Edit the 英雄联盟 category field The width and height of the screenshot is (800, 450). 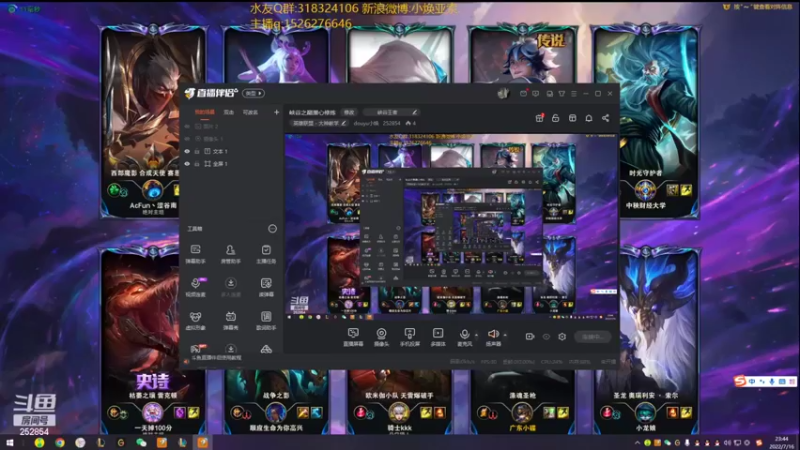point(319,123)
